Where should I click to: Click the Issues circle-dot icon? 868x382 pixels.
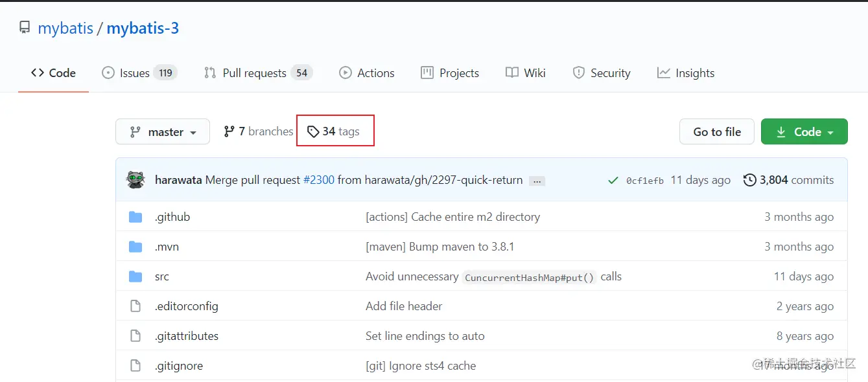[108, 73]
